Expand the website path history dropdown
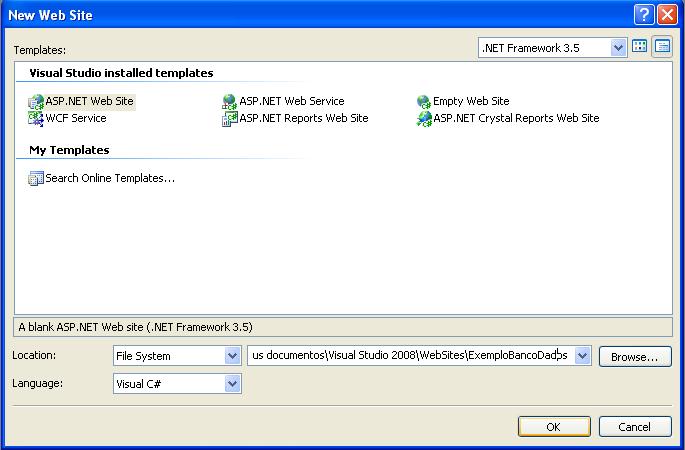This screenshot has height=450, width=685. click(x=583, y=356)
